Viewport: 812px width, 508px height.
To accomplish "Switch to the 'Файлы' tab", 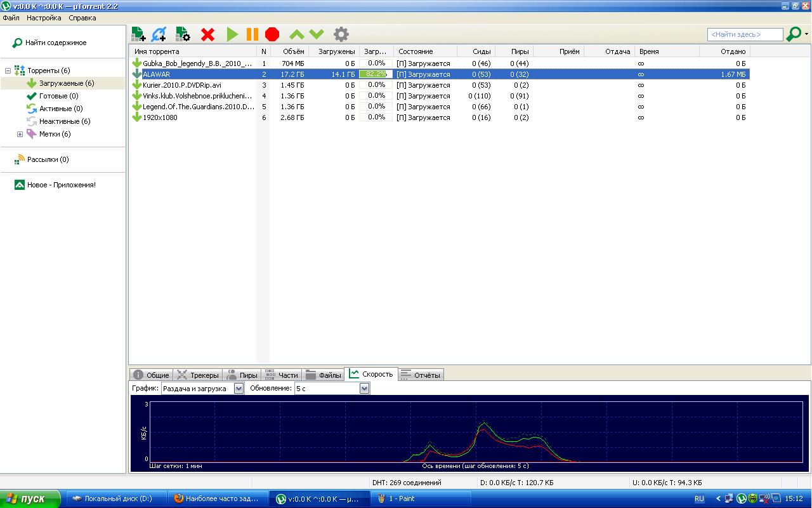I will click(x=323, y=375).
